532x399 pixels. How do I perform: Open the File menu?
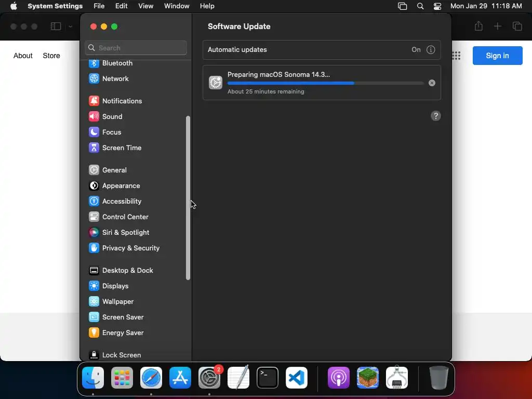point(99,6)
